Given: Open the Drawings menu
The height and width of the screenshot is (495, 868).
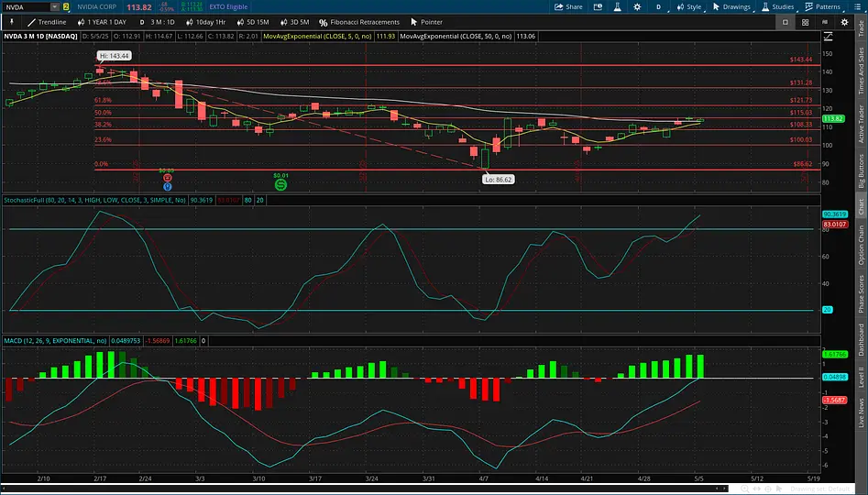Looking at the screenshot, I should point(732,6).
